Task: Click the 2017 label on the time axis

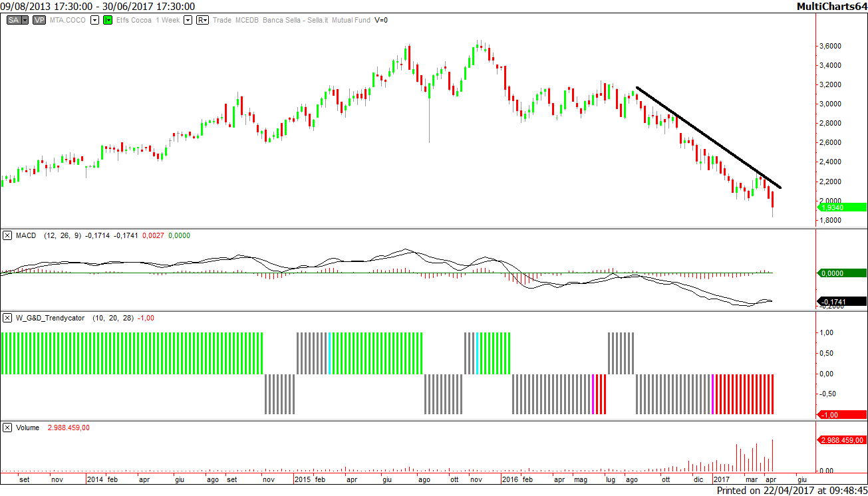Action: click(x=721, y=479)
